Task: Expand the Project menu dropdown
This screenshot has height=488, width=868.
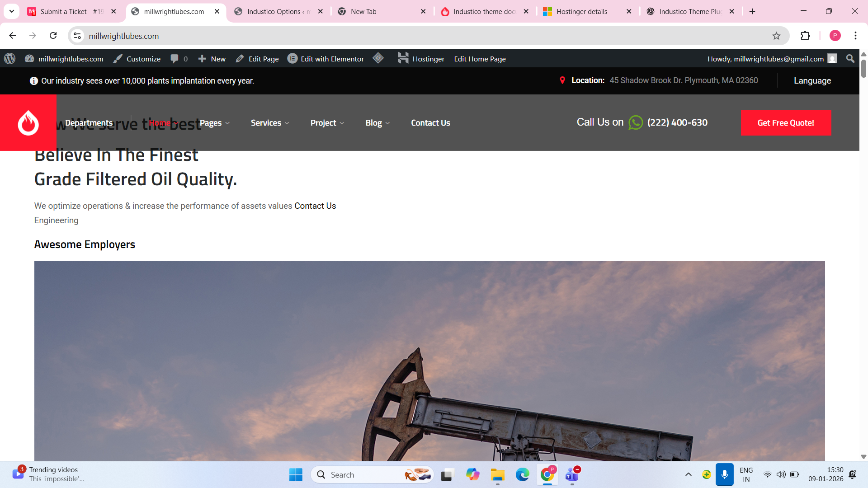Action: click(x=327, y=123)
